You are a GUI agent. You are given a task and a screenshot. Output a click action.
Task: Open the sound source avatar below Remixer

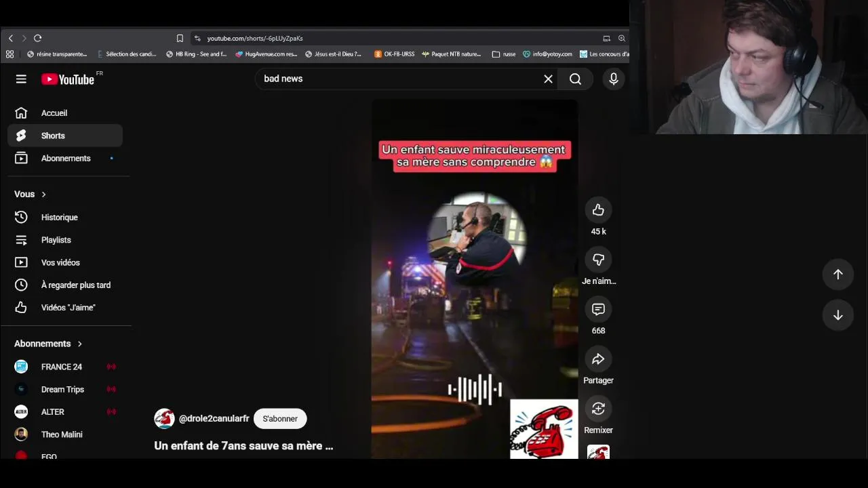coord(598,452)
